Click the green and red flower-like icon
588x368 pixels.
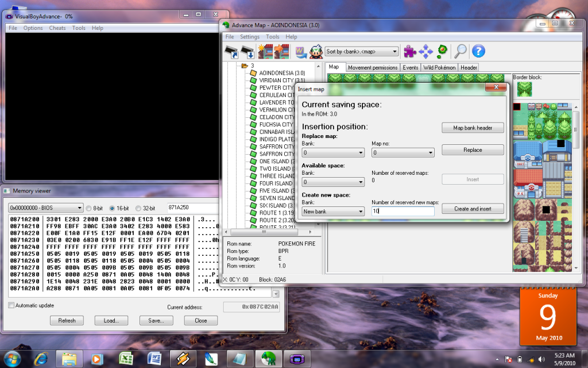(x=442, y=51)
